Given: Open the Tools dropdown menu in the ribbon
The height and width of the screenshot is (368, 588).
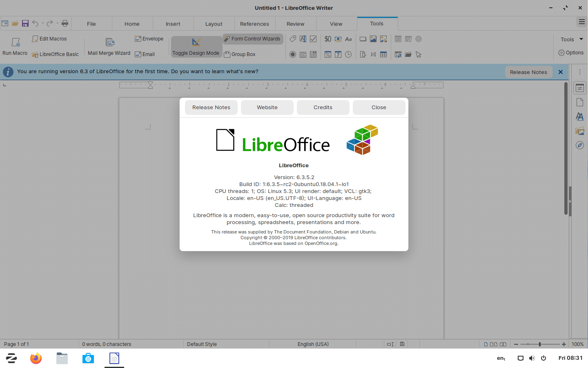Looking at the screenshot, I should 572,39.
